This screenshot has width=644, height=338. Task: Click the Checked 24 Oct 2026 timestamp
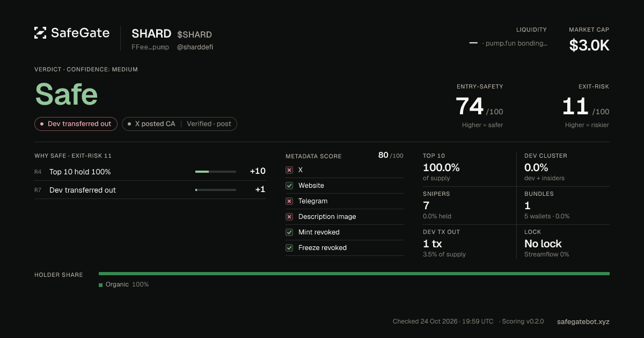click(x=443, y=321)
